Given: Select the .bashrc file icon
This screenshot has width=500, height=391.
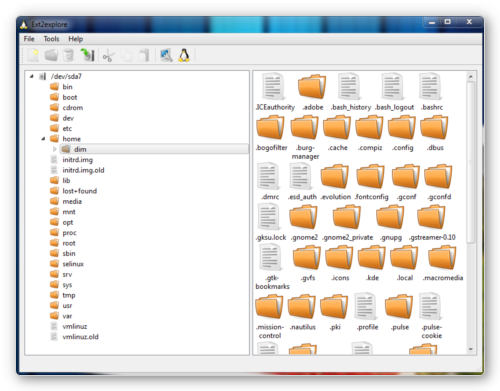Looking at the screenshot, I should tap(430, 87).
